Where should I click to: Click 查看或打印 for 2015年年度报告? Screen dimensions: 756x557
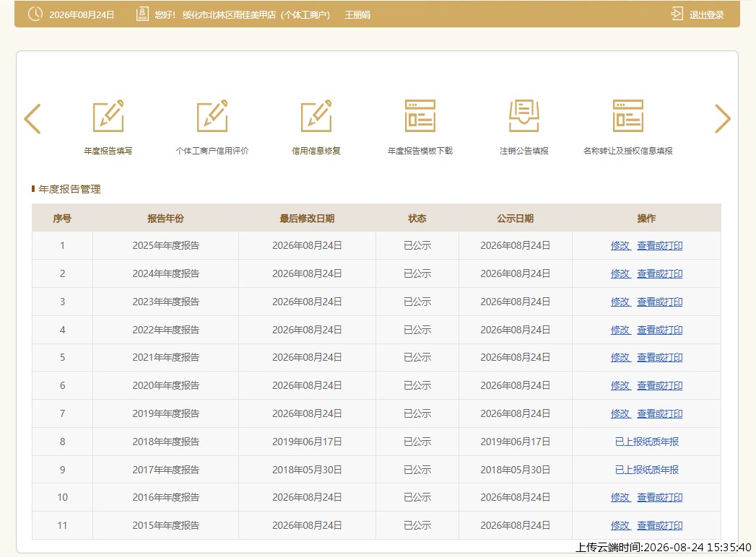click(659, 525)
